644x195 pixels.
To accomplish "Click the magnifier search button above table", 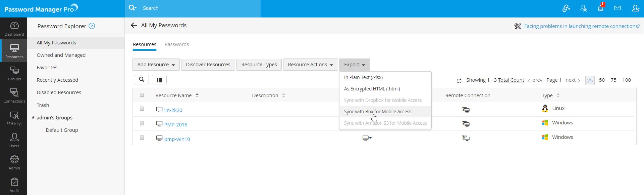I will click(x=142, y=80).
